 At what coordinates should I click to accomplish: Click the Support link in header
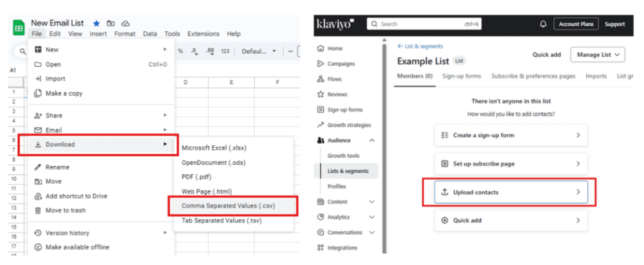614,24
